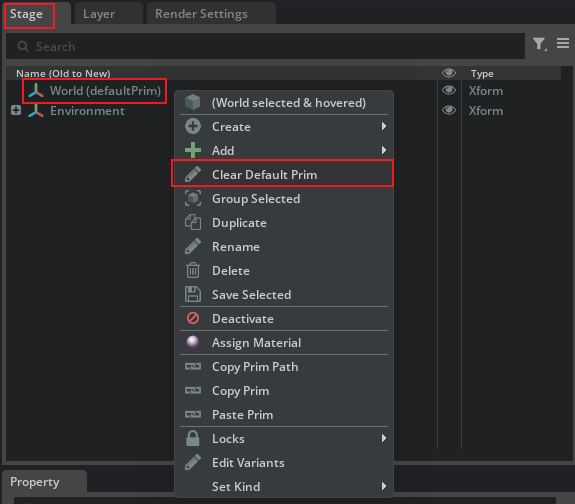Choose Duplicate from context menu

click(x=284, y=223)
